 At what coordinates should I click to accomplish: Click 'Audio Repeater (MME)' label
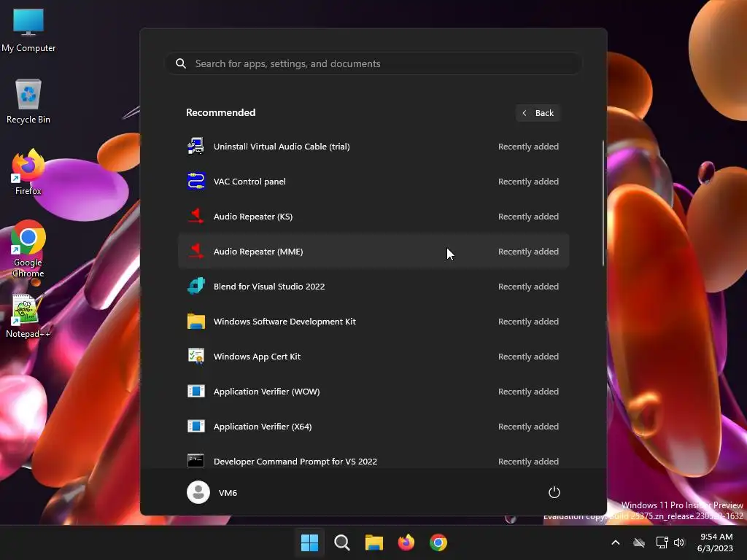click(258, 252)
